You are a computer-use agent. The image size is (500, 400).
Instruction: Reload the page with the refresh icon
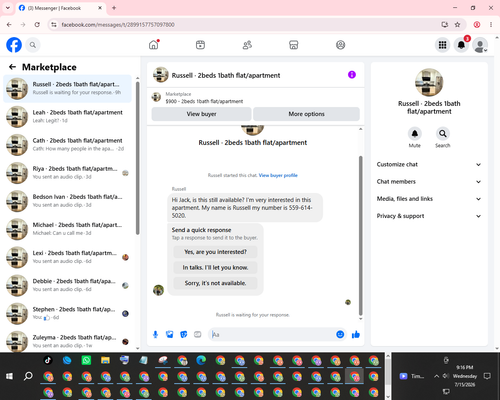click(37, 24)
